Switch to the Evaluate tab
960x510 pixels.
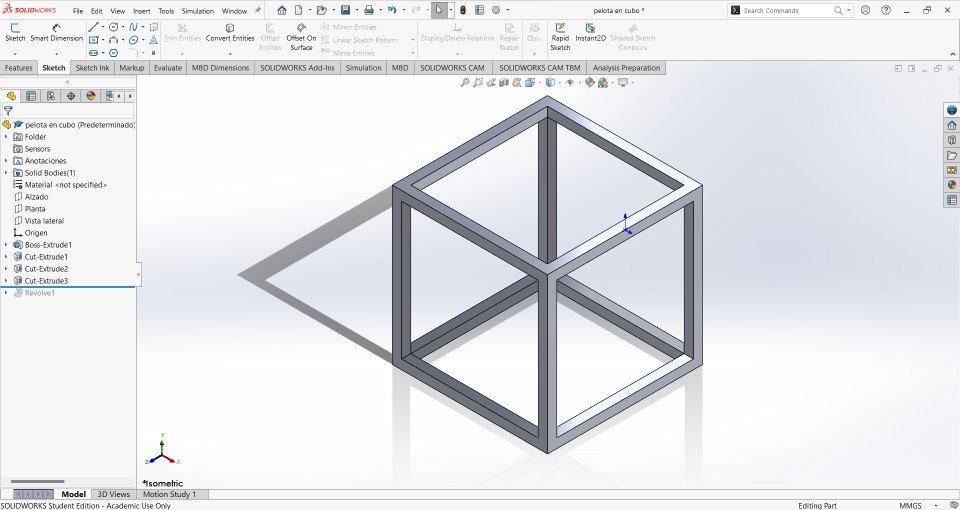(x=167, y=68)
